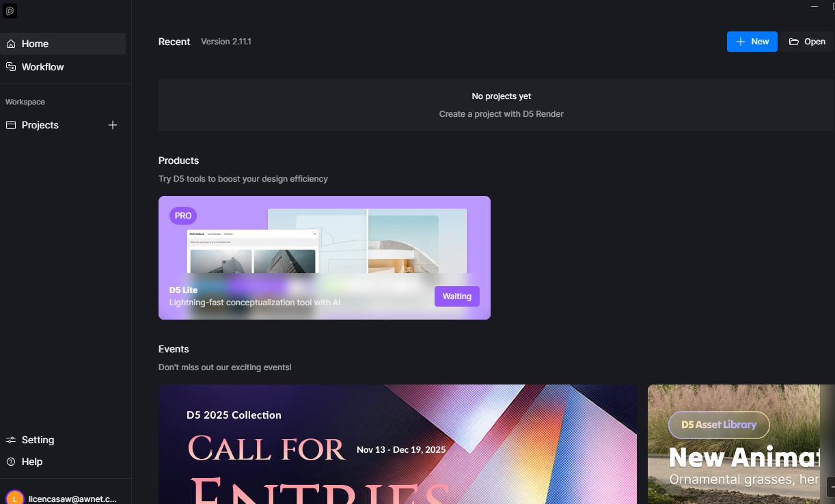Click the folder icon in the Open button
The image size is (835, 504).
point(793,42)
